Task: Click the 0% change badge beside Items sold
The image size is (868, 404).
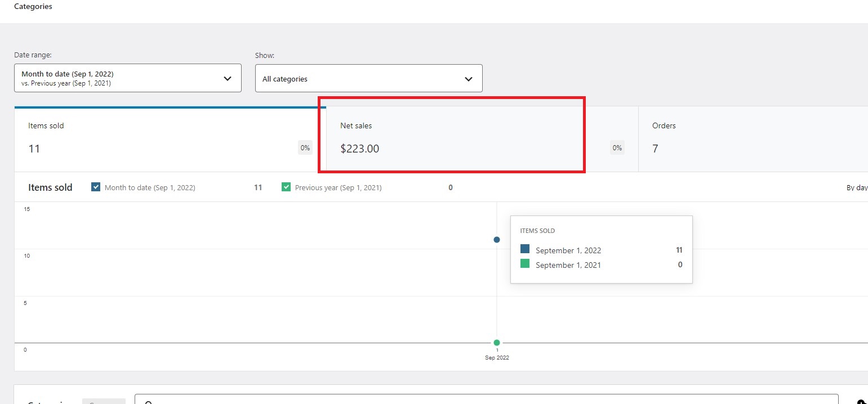Action: tap(305, 147)
